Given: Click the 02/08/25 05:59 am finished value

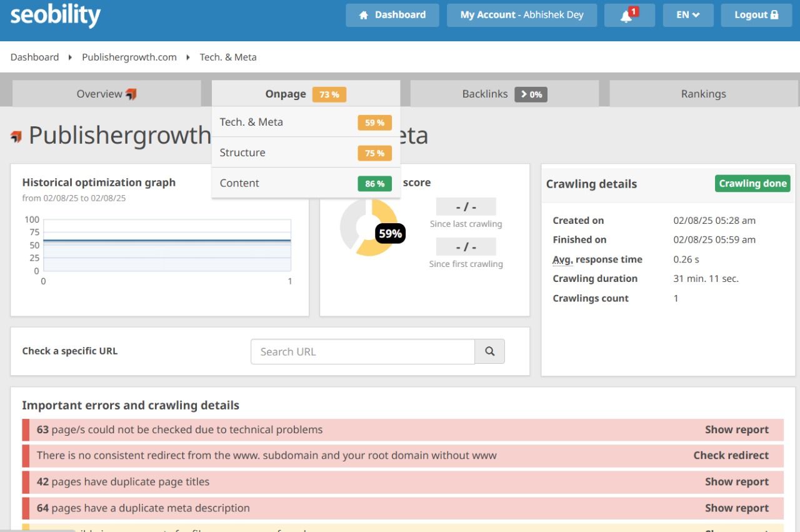Looking at the screenshot, I should [x=714, y=239].
